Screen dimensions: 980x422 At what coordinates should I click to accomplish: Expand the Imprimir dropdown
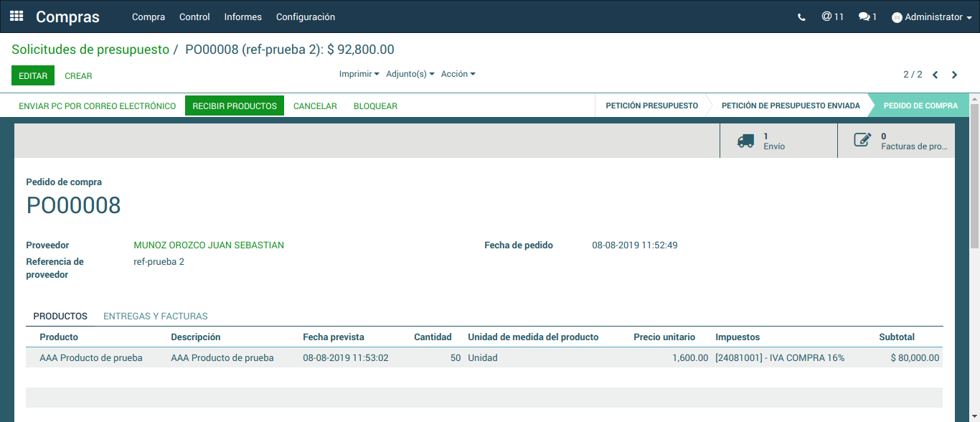coord(359,74)
